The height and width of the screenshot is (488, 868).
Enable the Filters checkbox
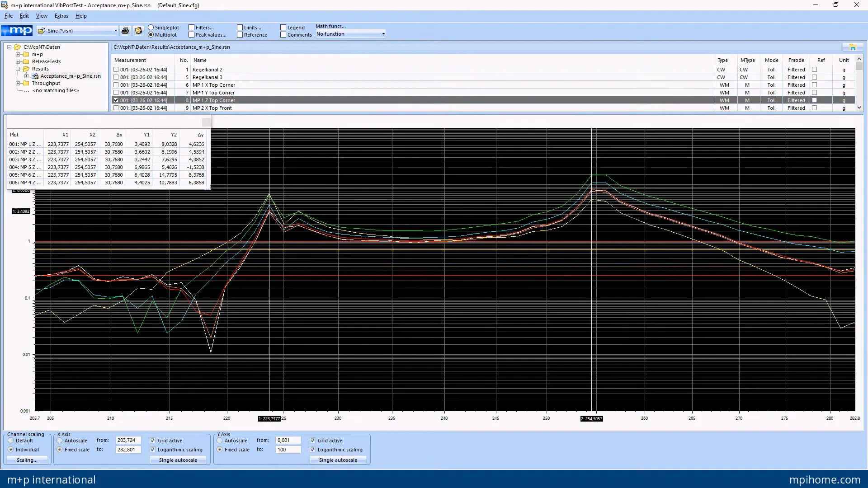192,28
